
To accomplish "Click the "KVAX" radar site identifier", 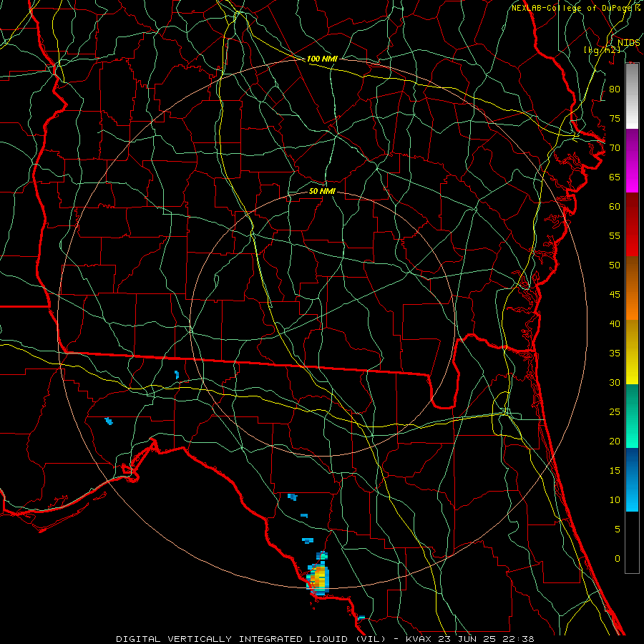I will [419, 639].
